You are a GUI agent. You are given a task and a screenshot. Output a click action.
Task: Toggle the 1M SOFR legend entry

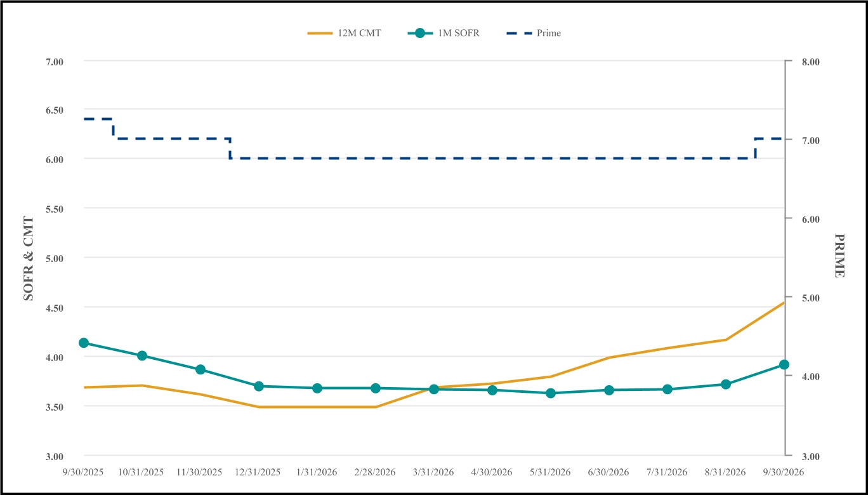click(x=444, y=33)
